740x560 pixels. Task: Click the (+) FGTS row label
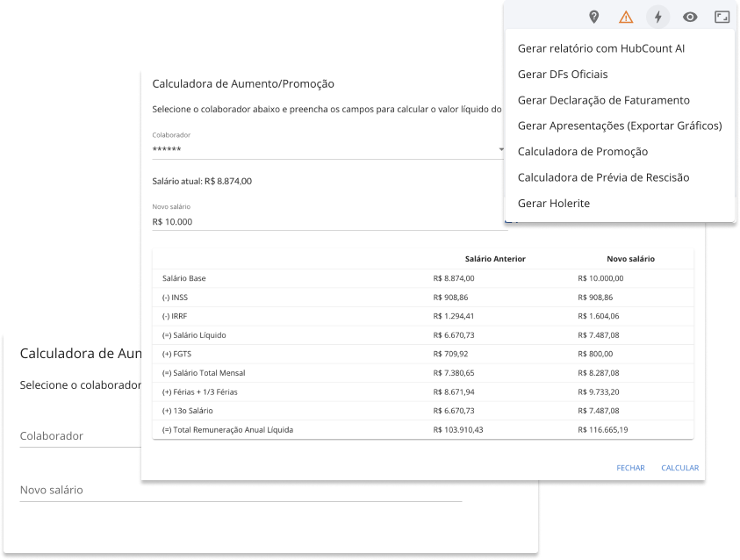click(177, 355)
